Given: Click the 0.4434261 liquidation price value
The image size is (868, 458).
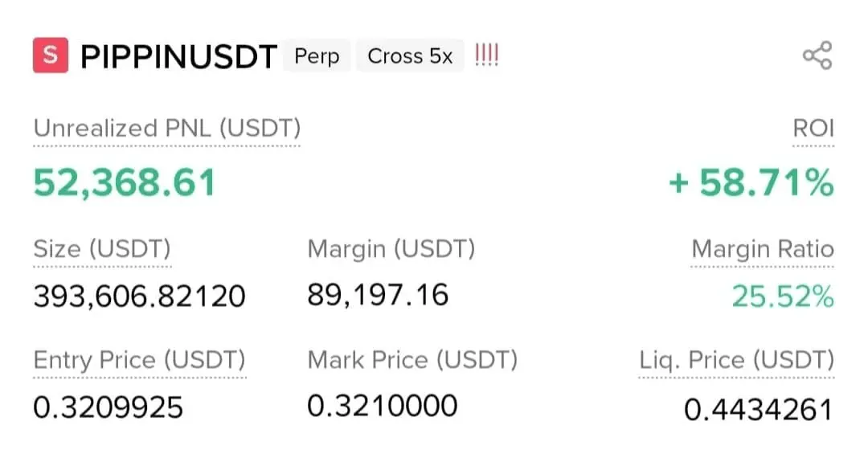Looking at the screenshot, I should click(x=757, y=410).
